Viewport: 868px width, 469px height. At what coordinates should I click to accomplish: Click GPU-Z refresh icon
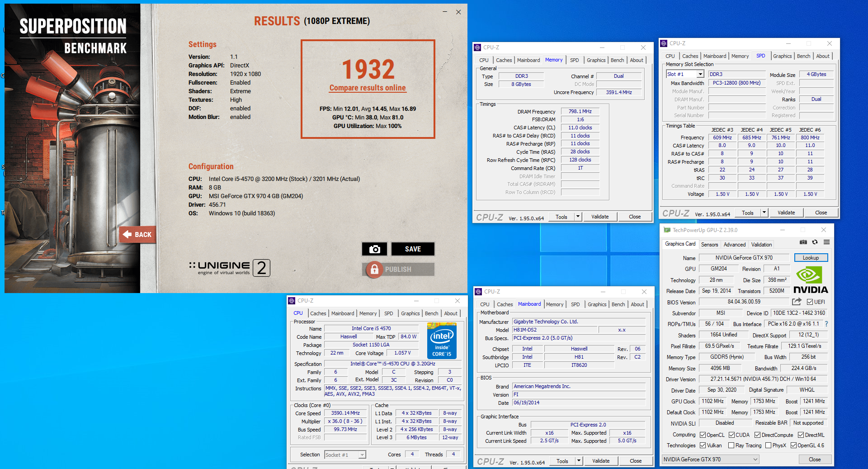pos(815,242)
